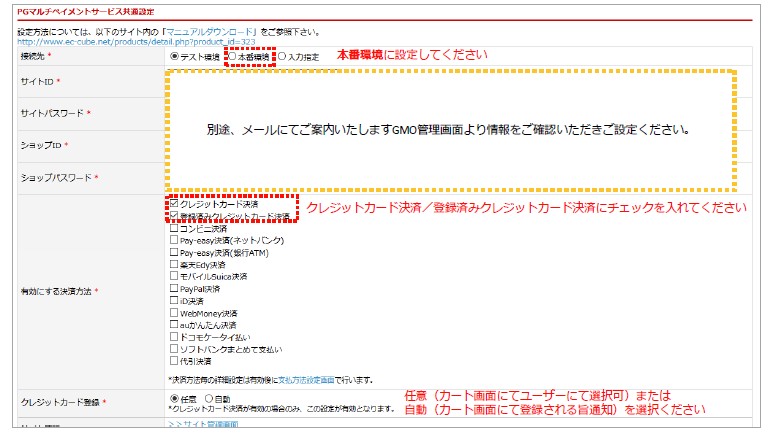
Task: Uncheck クレジットカード決済 checkbox
Action: (174, 203)
